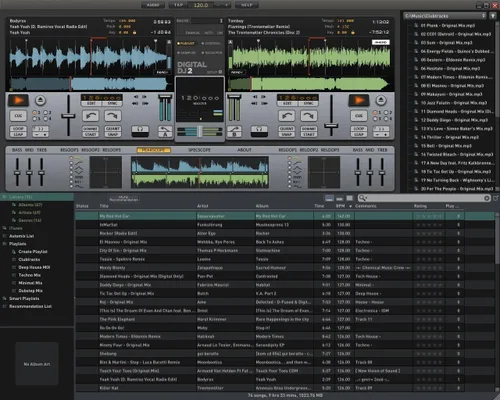
Task: Click Deck A's jump backward arrow
Action: [91, 116]
